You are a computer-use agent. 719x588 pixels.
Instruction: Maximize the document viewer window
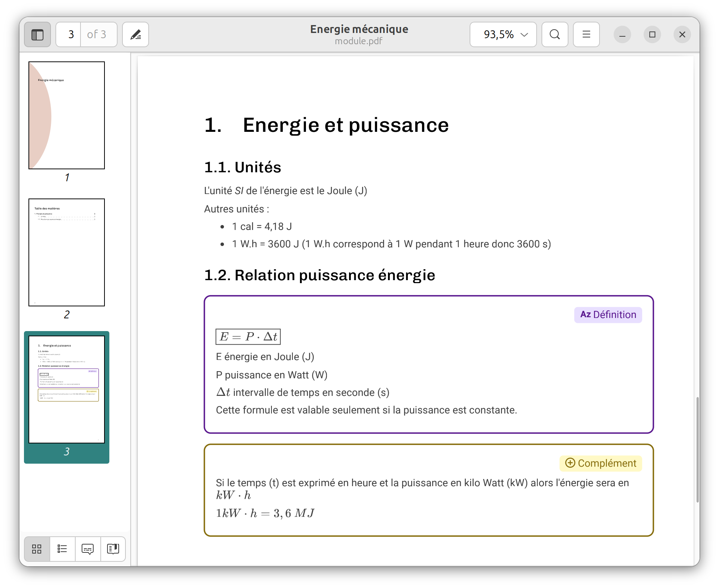[652, 34]
